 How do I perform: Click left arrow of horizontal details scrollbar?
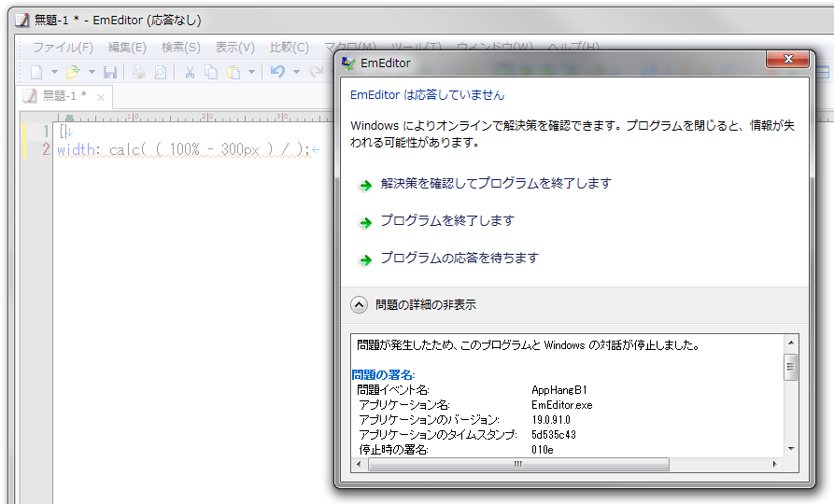(x=359, y=464)
